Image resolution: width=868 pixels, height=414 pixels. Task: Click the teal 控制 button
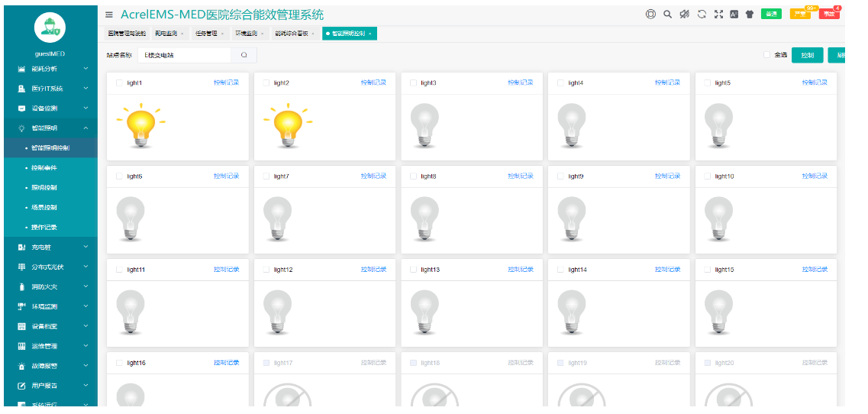[x=807, y=55]
